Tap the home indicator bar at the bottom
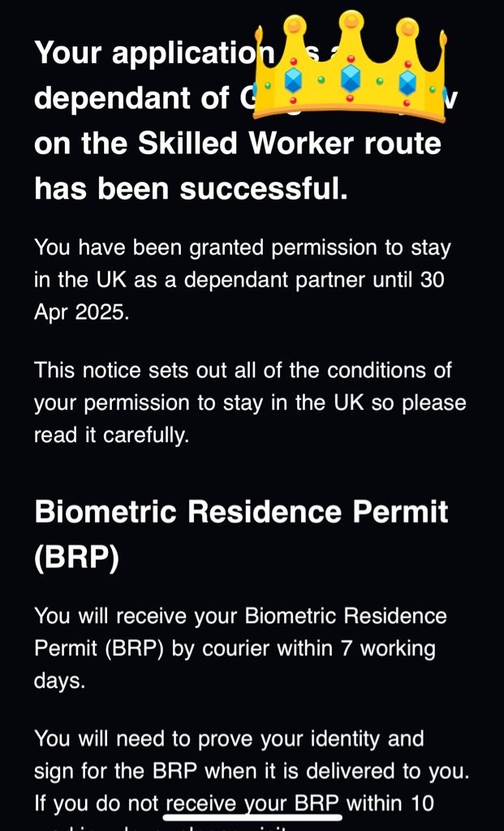The width and height of the screenshot is (504, 831). point(252,818)
